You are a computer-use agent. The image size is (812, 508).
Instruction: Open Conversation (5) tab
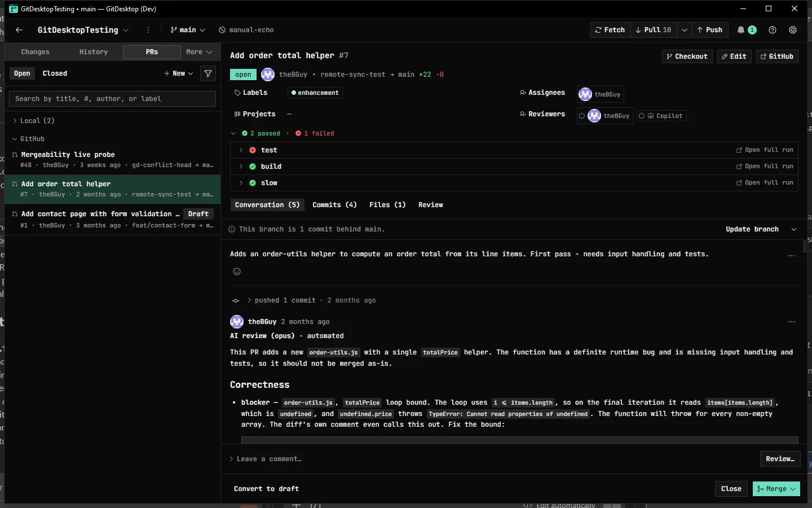pos(267,205)
